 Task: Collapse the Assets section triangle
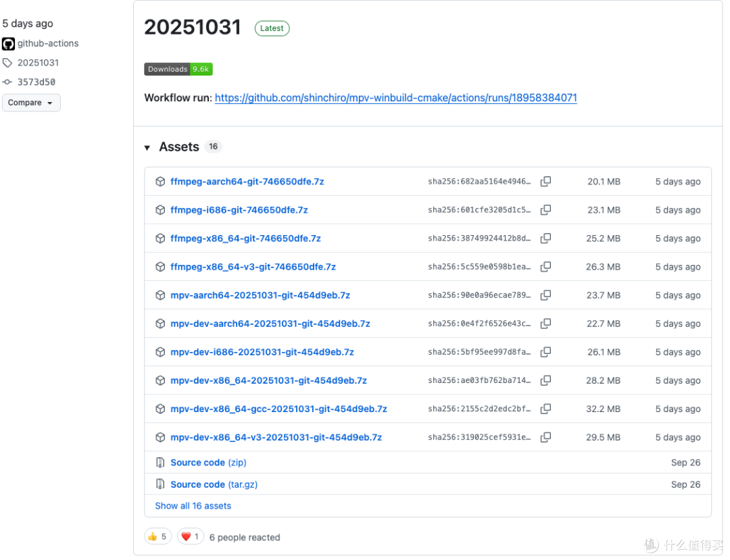(147, 147)
